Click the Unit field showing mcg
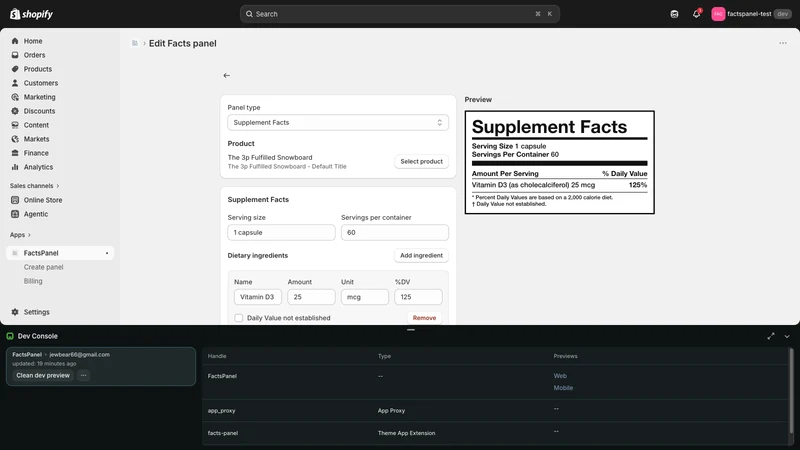This screenshot has width=800, height=450. point(365,297)
